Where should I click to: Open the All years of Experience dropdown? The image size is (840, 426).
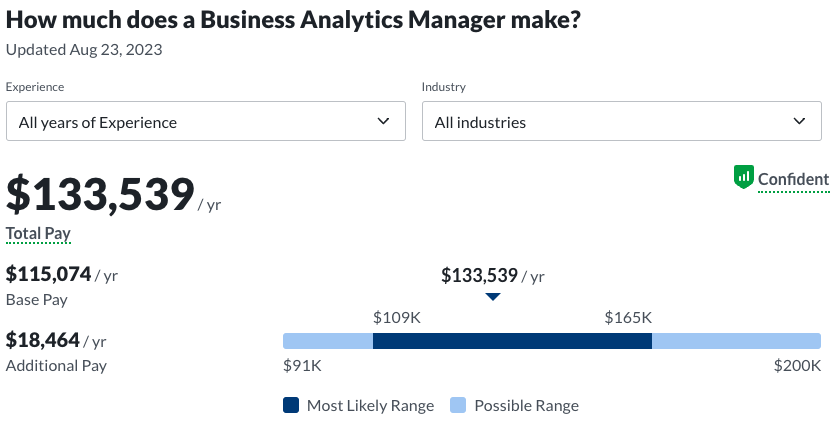205,122
